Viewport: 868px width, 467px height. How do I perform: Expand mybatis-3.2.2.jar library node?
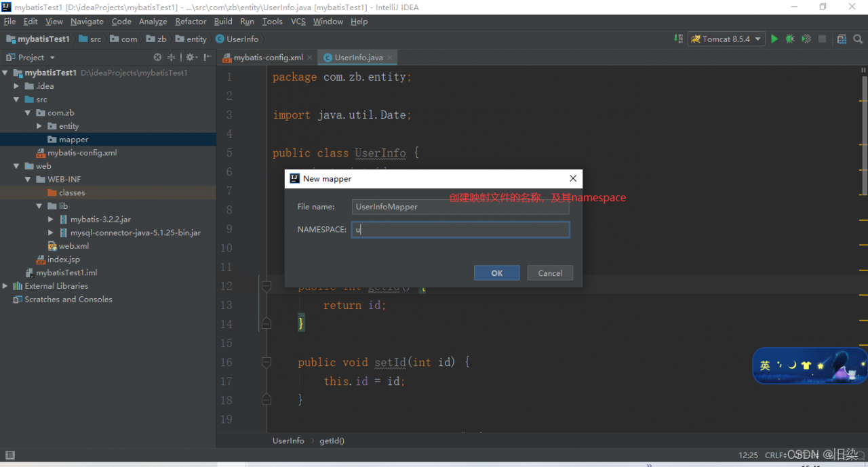51,220
